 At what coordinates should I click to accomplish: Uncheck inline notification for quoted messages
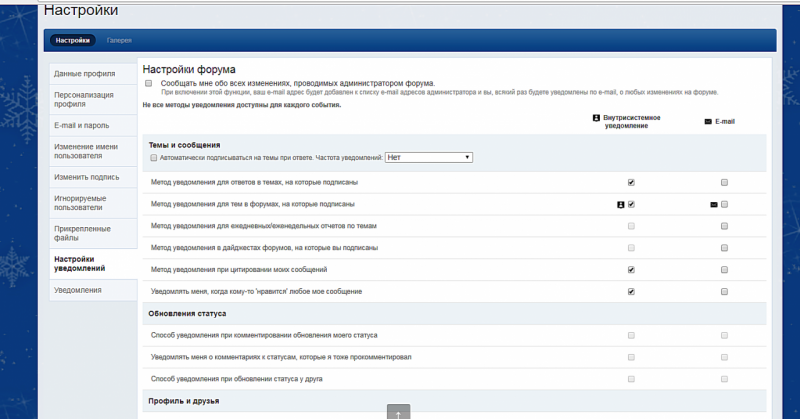coord(631,269)
